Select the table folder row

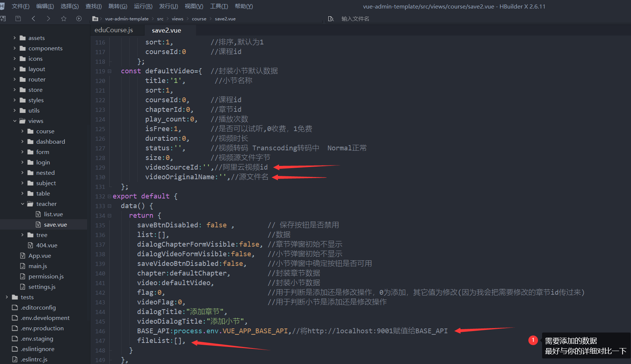[44, 193]
